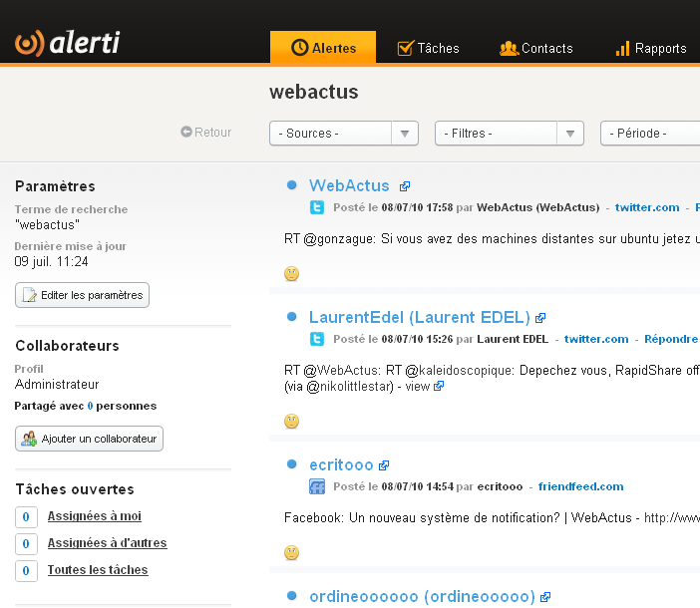Click blue status dot beside WebActus
The image size is (700, 608).
291,184
